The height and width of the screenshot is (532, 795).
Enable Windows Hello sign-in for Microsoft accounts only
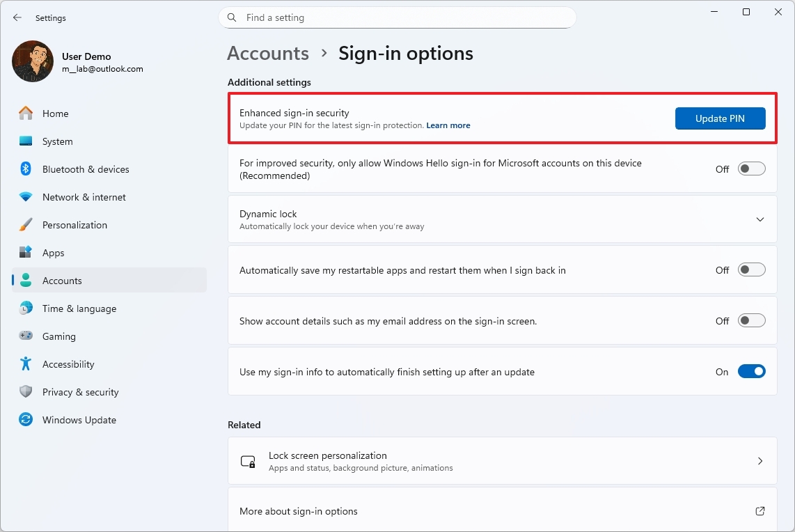pos(751,169)
